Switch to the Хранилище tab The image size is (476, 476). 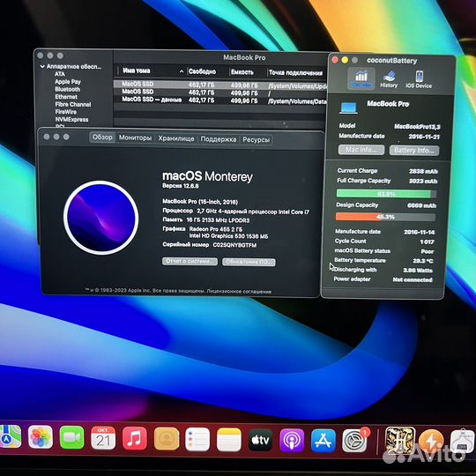(x=176, y=138)
